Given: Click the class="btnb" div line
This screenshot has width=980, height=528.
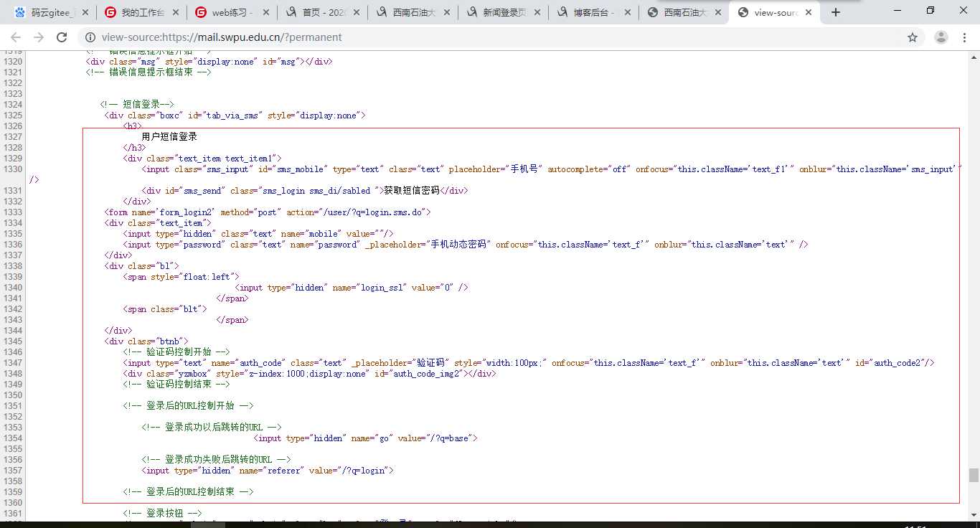Looking at the screenshot, I should coord(146,341).
